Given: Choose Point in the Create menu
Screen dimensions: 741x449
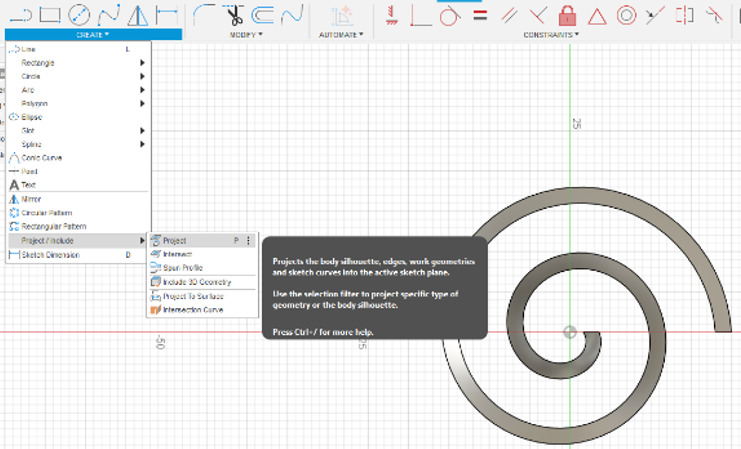Looking at the screenshot, I should tap(78, 171).
